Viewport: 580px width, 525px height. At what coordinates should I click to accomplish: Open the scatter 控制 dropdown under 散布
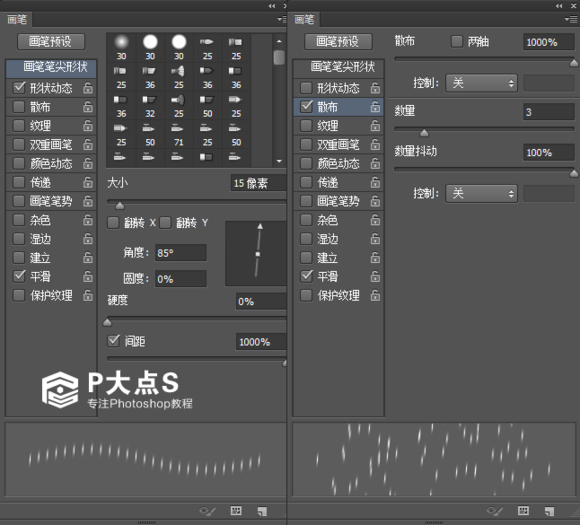[x=481, y=83]
